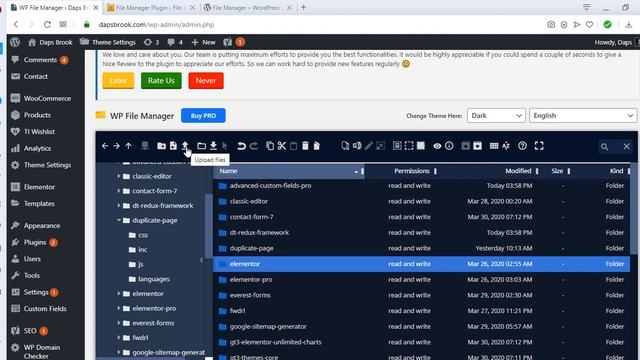Show info for selected item
Viewport: 640px width, 360px height.
(449, 146)
